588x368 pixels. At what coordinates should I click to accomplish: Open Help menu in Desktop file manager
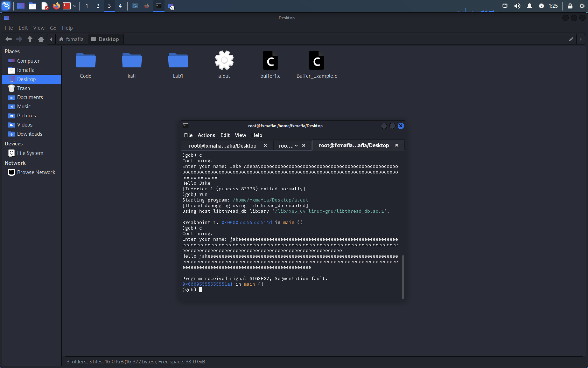click(67, 28)
